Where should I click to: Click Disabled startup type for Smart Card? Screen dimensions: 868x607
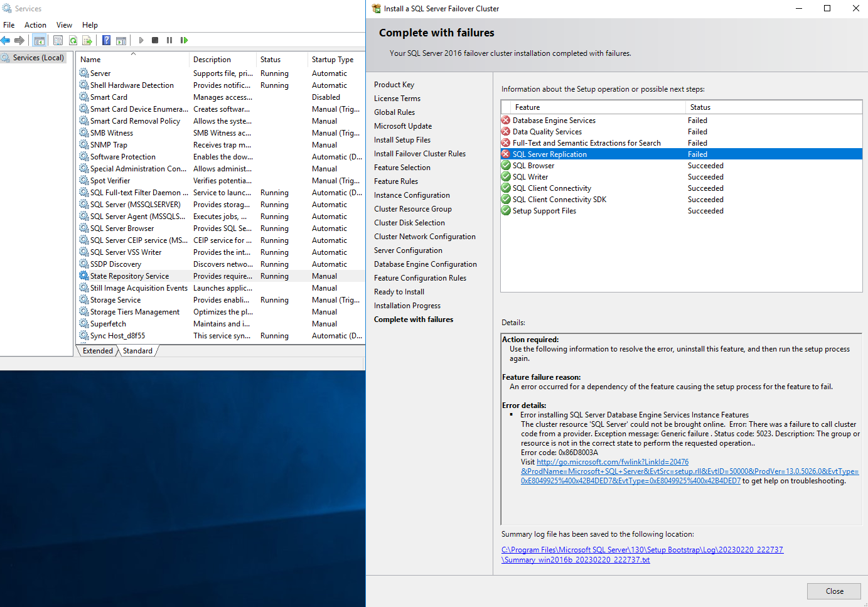(x=326, y=97)
